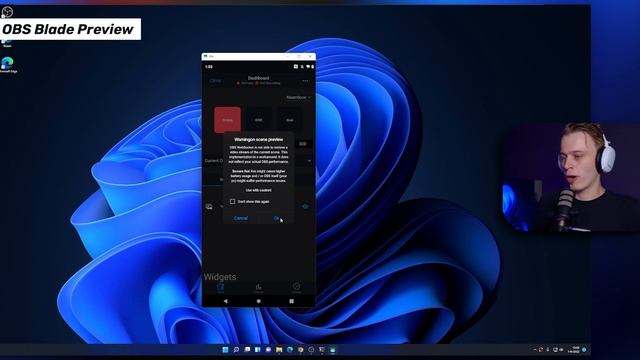640x360 pixels.
Task: Open the scene collection dropdown above scenes
Action: [298, 98]
